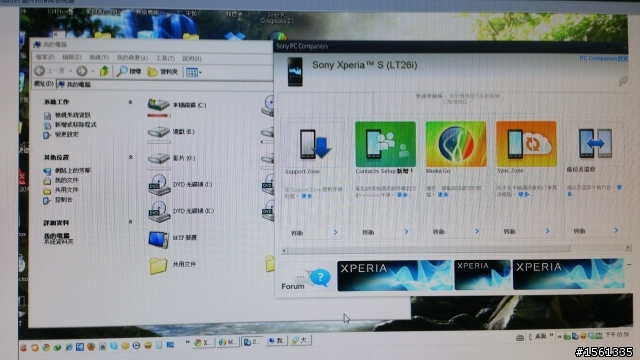The width and height of the screenshot is (640, 360).
Task: Start Sync Zone with its launch button
Action: (526, 231)
